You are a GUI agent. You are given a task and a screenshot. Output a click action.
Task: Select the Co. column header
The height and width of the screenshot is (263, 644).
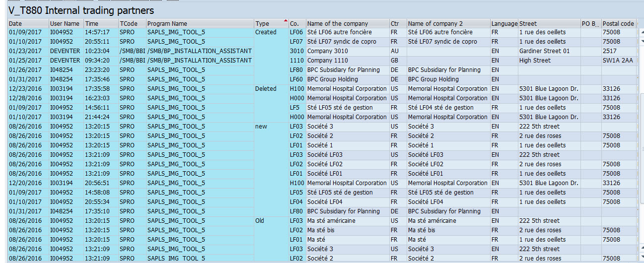click(x=297, y=23)
